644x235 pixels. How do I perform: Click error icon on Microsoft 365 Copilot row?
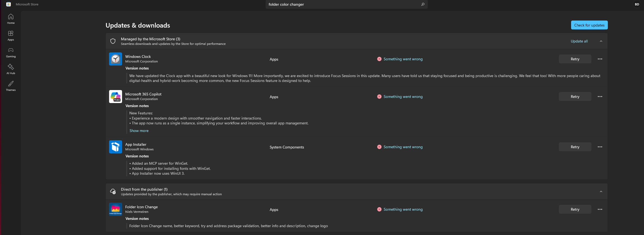point(379,97)
